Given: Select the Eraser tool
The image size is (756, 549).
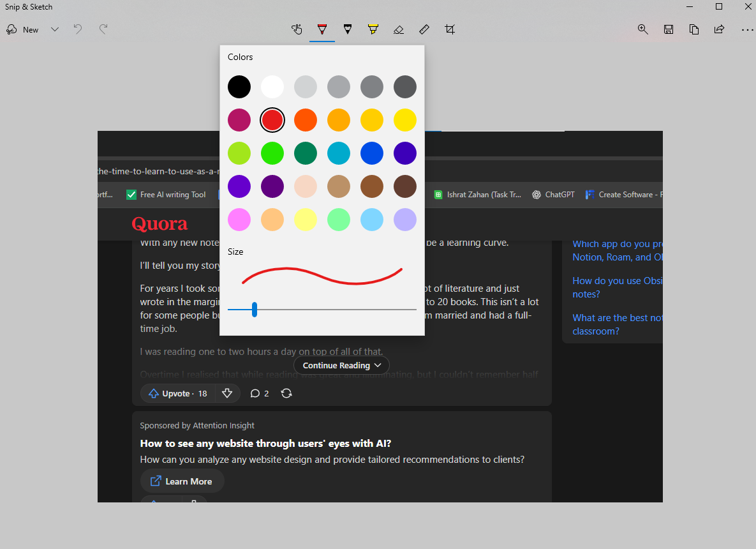Looking at the screenshot, I should [399, 29].
